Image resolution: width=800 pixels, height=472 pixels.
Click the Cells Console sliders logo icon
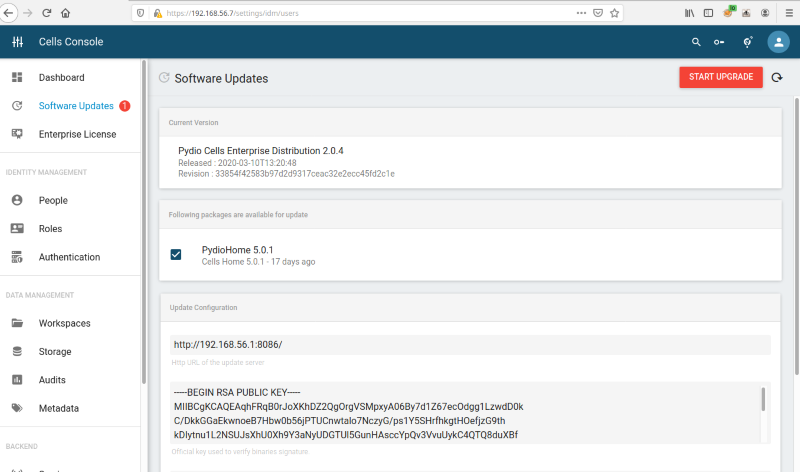[x=17, y=42]
